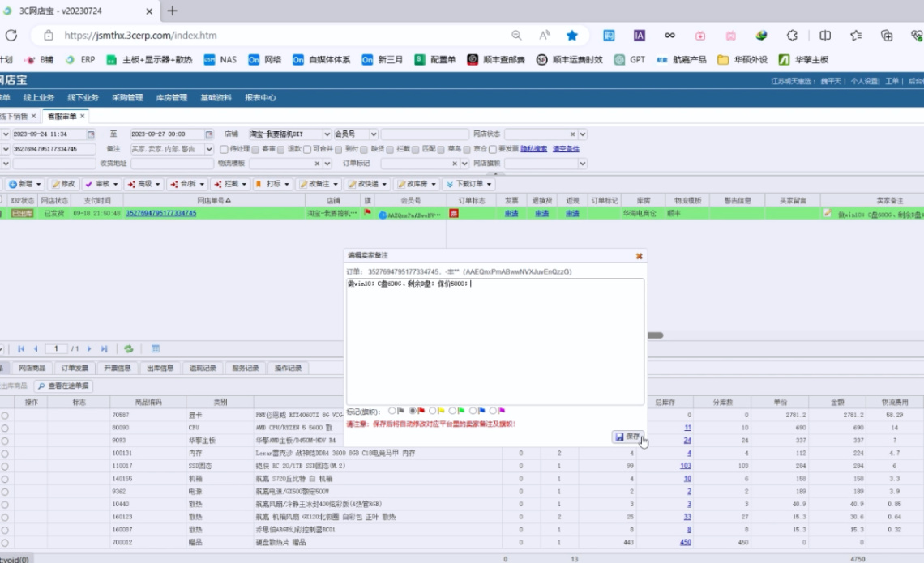
Task: Select the red flag radio button
Action: [413, 411]
